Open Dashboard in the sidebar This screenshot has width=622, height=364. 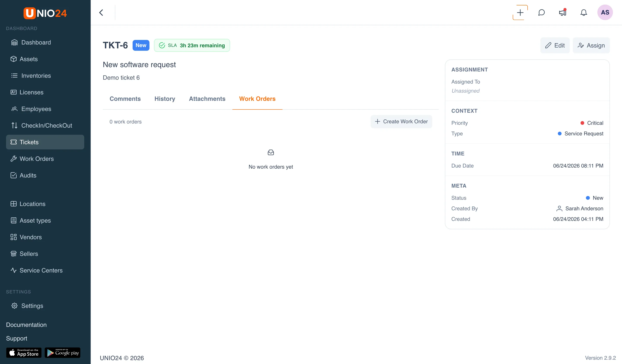coord(45,42)
